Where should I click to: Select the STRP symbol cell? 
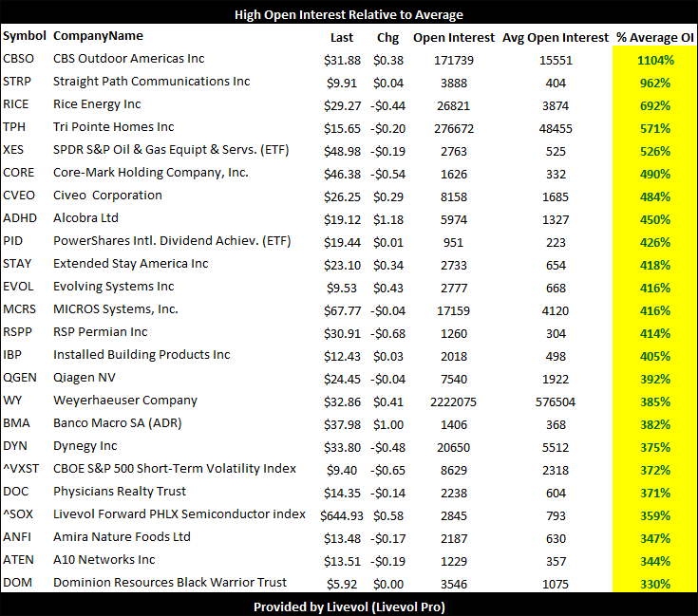point(17,82)
